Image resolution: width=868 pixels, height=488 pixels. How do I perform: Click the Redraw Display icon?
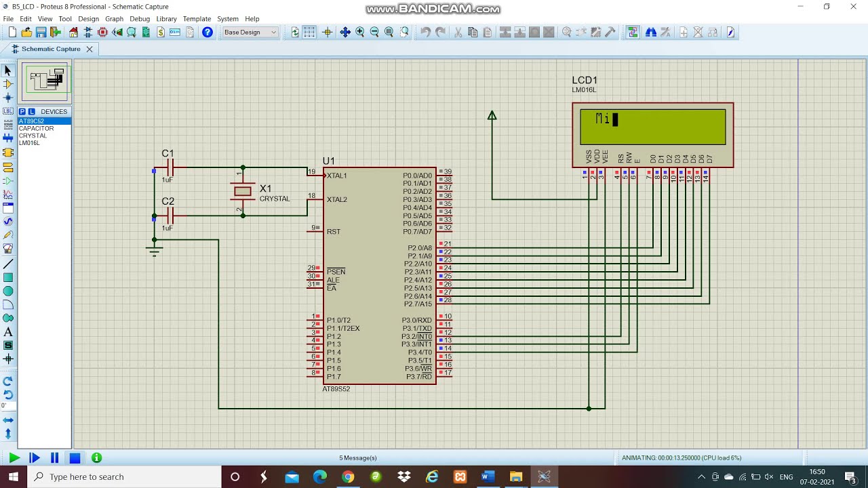[x=295, y=32]
